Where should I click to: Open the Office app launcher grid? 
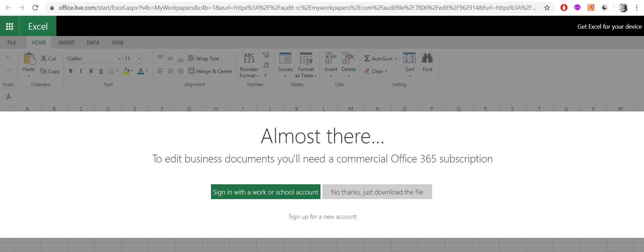[9, 26]
